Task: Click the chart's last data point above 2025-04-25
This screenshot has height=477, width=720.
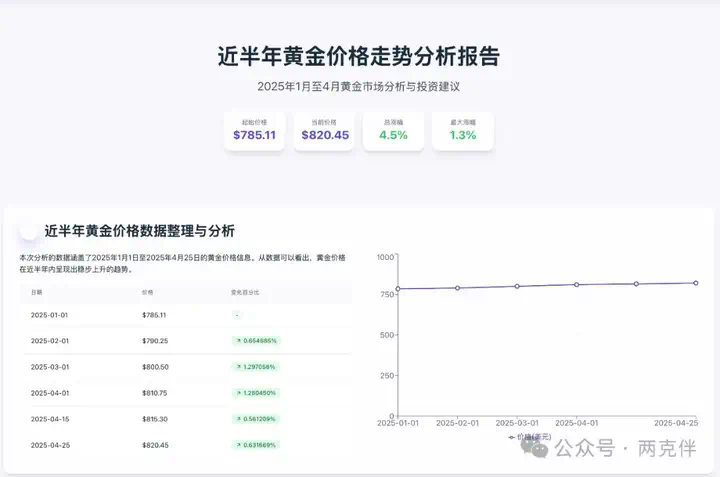Action: pos(696,283)
